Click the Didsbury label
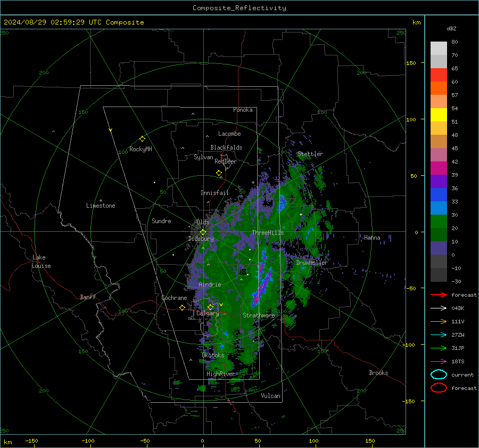Screen dimensions: 479x448 201,239
